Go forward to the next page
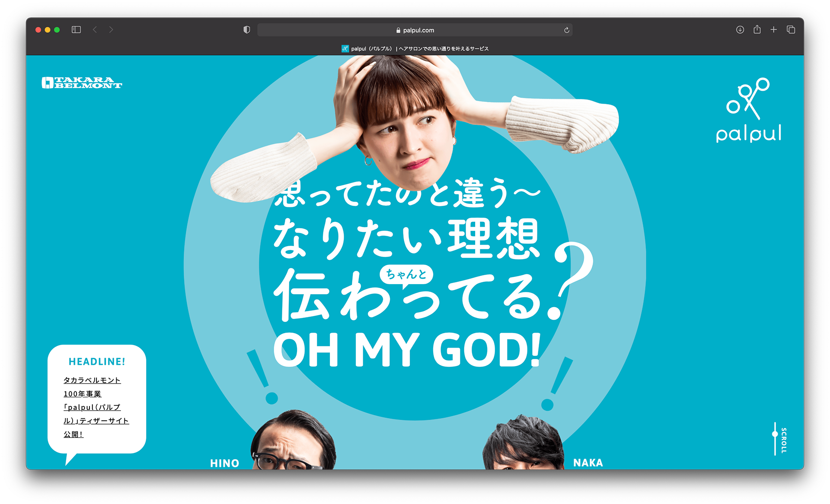 click(x=111, y=30)
